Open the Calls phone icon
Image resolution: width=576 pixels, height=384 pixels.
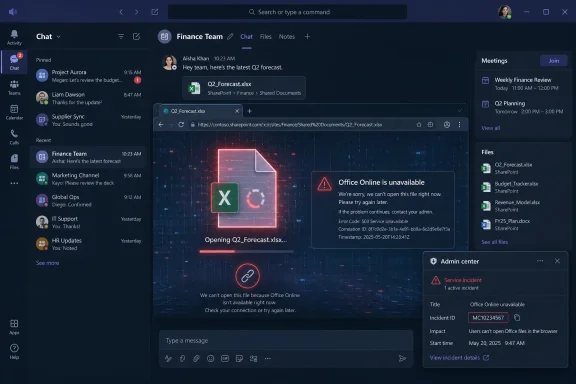tap(14, 137)
